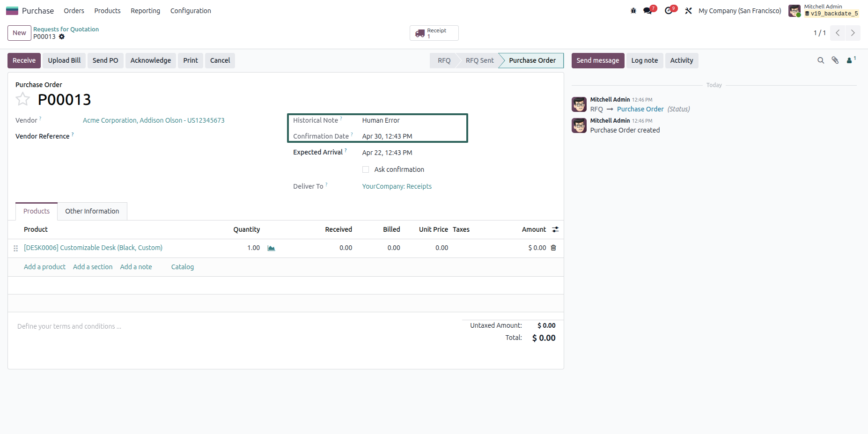Go to next record arrow

(x=853, y=33)
